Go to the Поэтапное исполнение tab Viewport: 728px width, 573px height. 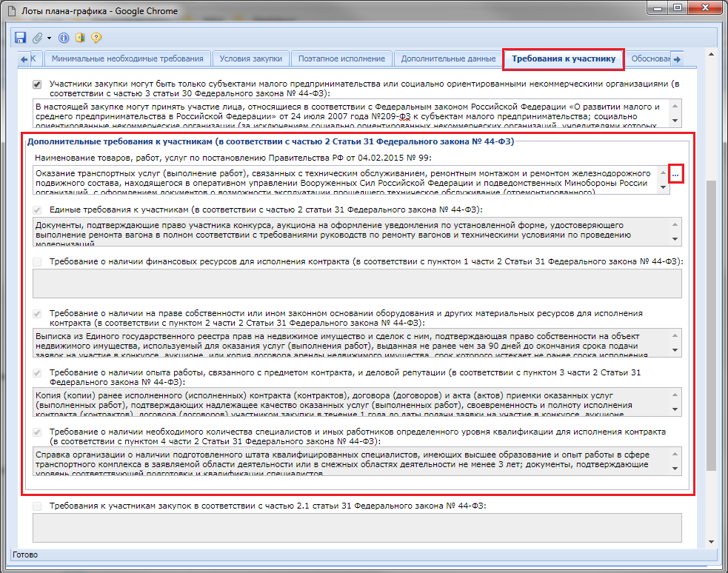tap(341, 58)
